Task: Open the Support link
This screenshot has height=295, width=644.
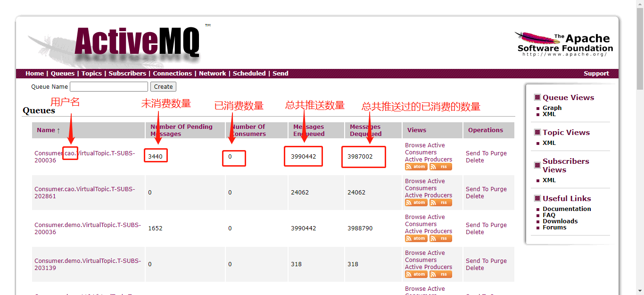Action: (x=596, y=74)
